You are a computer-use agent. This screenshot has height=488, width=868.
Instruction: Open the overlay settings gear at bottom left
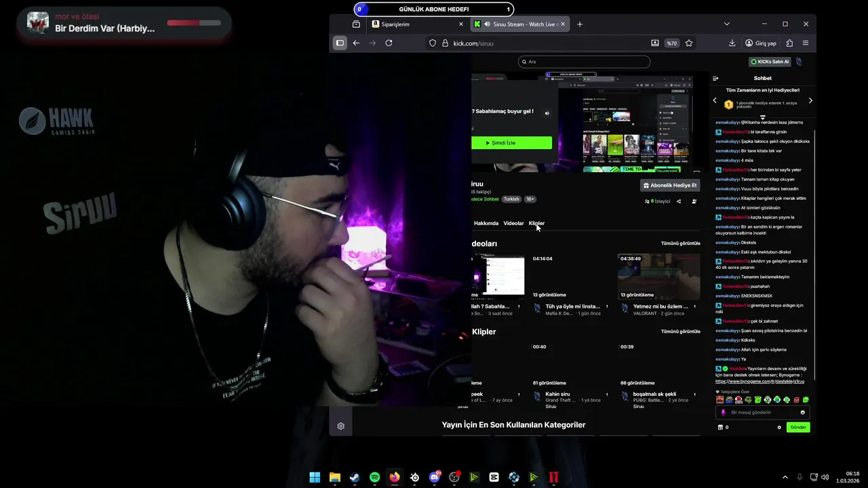(x=340, y=426)
